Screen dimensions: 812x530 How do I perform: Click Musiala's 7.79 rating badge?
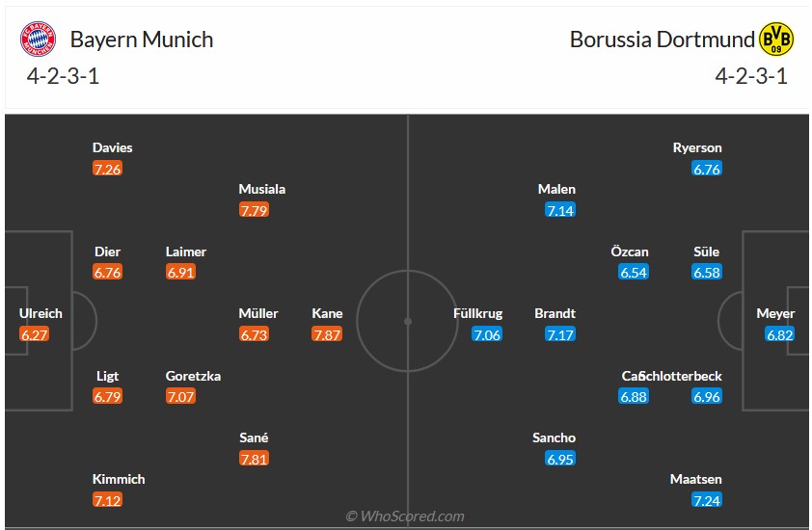(254, 210)
